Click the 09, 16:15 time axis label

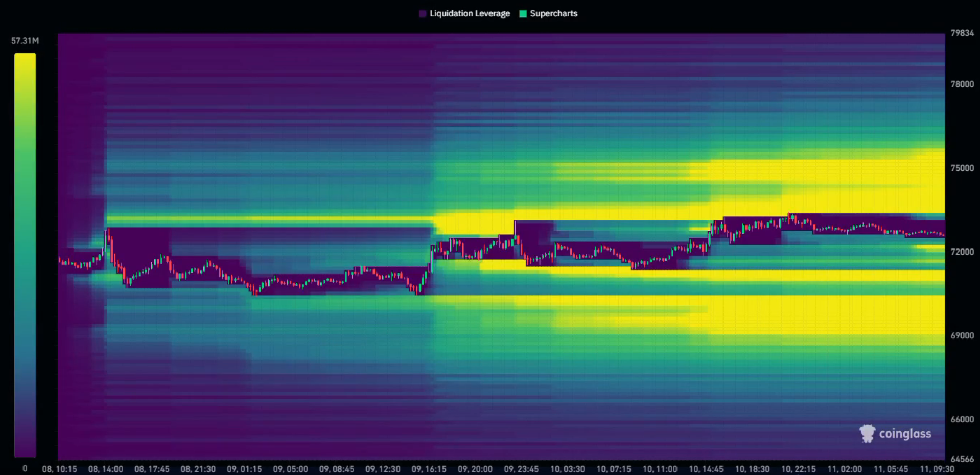429,469
